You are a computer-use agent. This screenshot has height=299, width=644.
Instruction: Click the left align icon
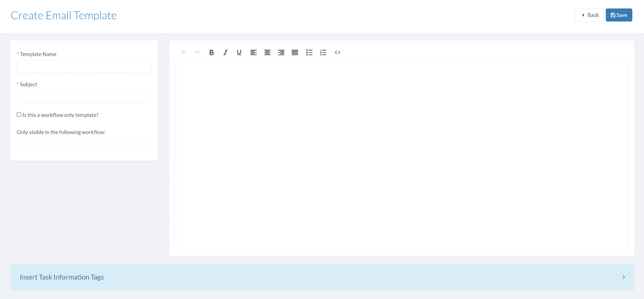point(253,52)
